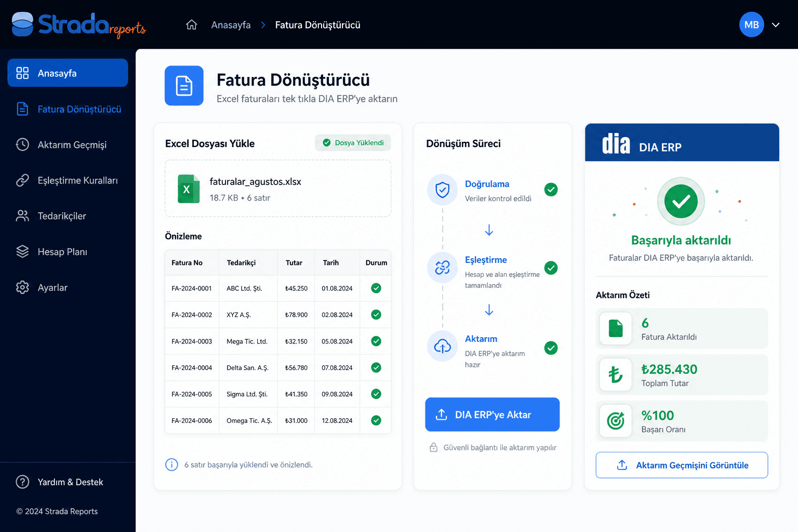
Task: Click the Başarı Oranı target icon
Action: coord(616,421)
